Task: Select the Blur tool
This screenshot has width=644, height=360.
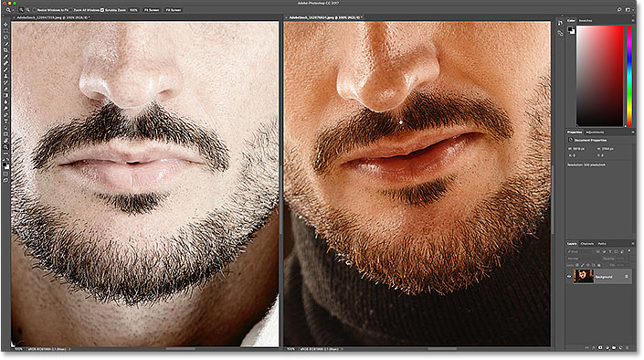Action: (5, 102)
